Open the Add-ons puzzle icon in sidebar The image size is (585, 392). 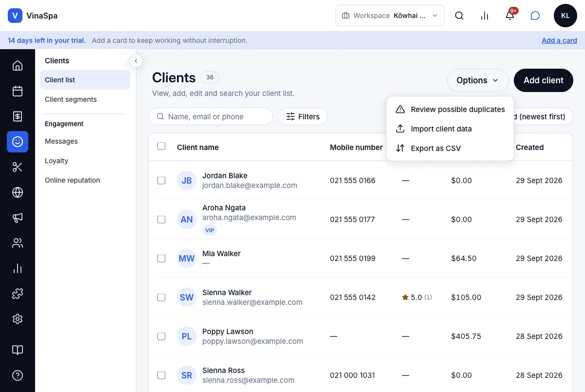[x=18, y=294]
